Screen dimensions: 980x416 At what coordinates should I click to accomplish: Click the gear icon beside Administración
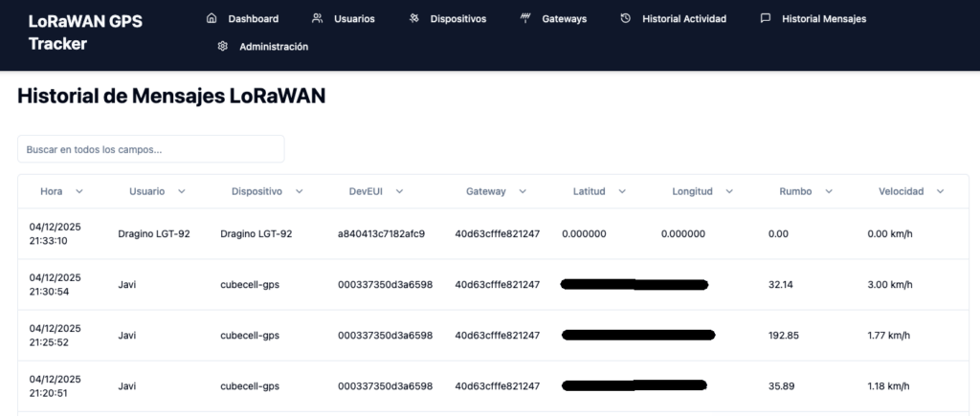click(x=223, y=46)
